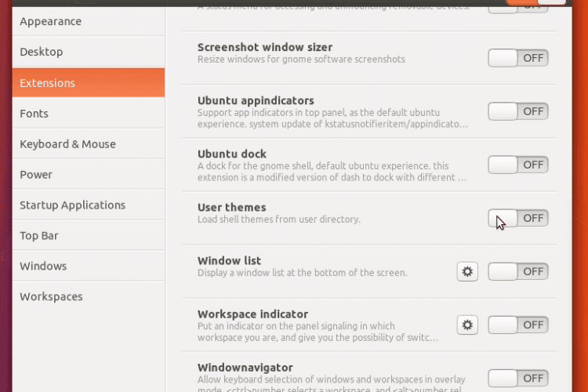Turn on Ubuntu appindicators switch
588x392 pixels.
(518, 111)
